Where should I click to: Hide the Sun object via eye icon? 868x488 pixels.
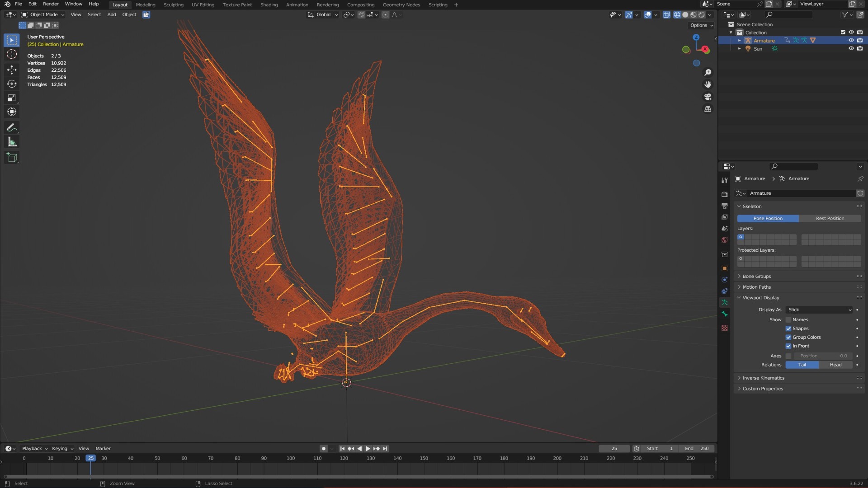[x=851, y=48]
